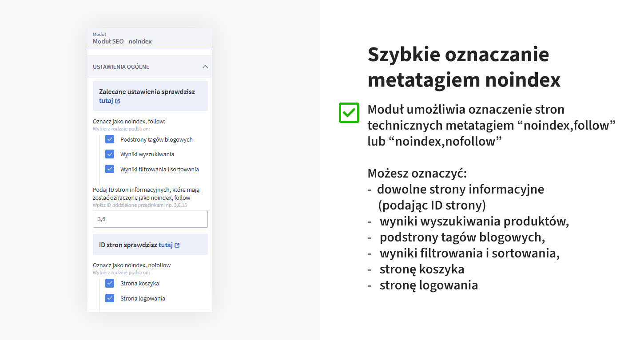This screenshot has height=340, width=644.
Task: Toggle the Wyniki wyszukiwania checkbox
Action: [x=110, y=154]
